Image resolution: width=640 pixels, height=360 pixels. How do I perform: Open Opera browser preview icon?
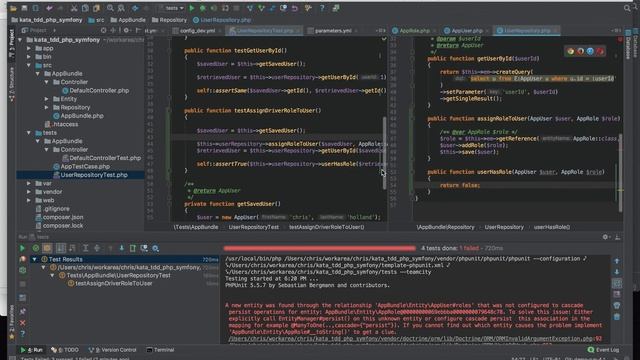click(x=600, y=51)
